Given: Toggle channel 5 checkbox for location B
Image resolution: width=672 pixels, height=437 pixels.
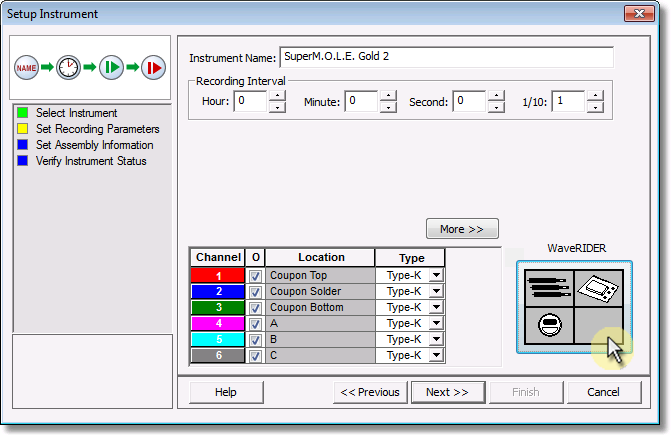Looking at the screenshot, I should pyautogui.click(x=255, y=340).
